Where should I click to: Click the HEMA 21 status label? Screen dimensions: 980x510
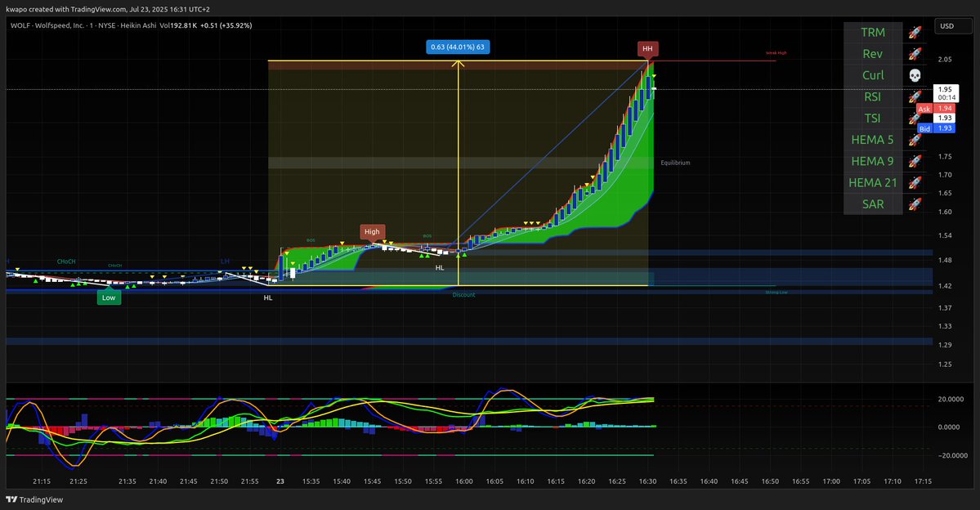872,183
